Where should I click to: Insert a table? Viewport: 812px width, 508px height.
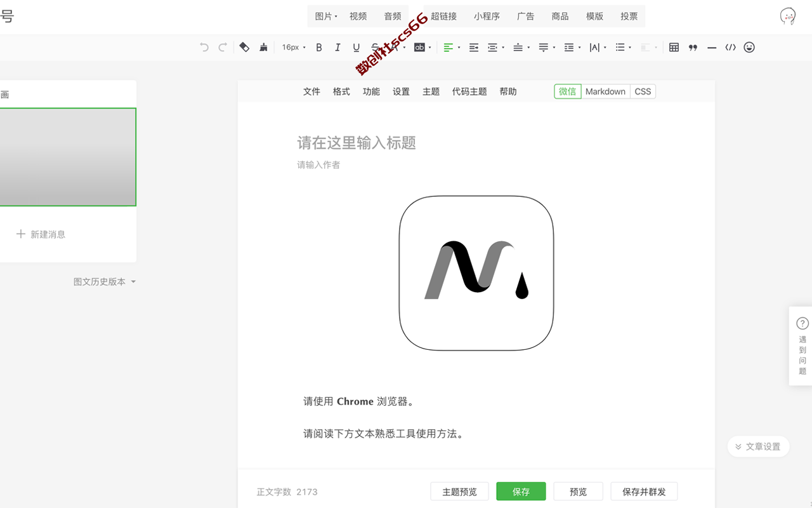pyautogui.click(x=674, y=47)
